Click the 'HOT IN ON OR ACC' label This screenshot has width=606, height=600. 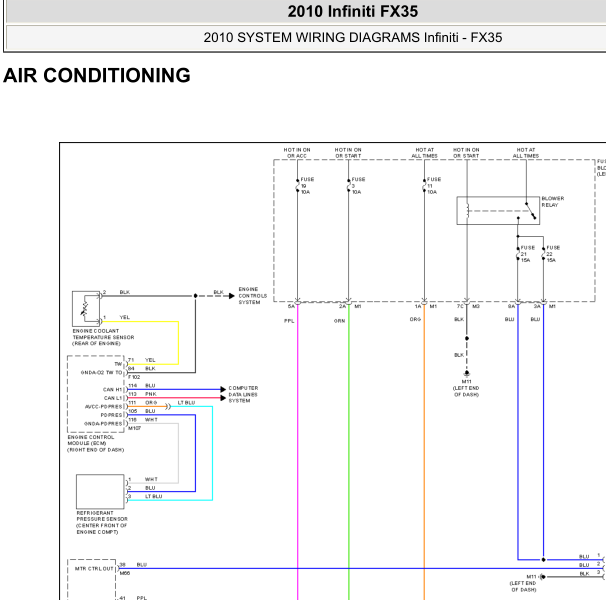297,153
